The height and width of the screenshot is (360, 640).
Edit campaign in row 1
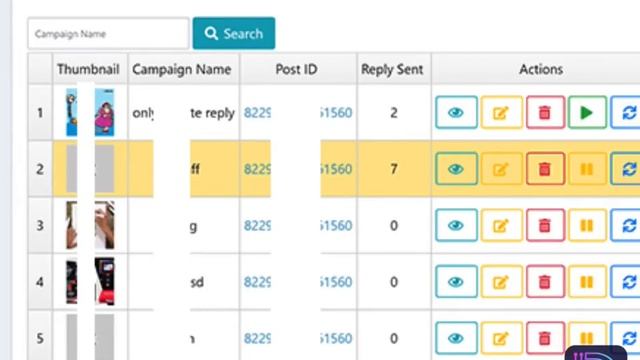tap(501, 113)
